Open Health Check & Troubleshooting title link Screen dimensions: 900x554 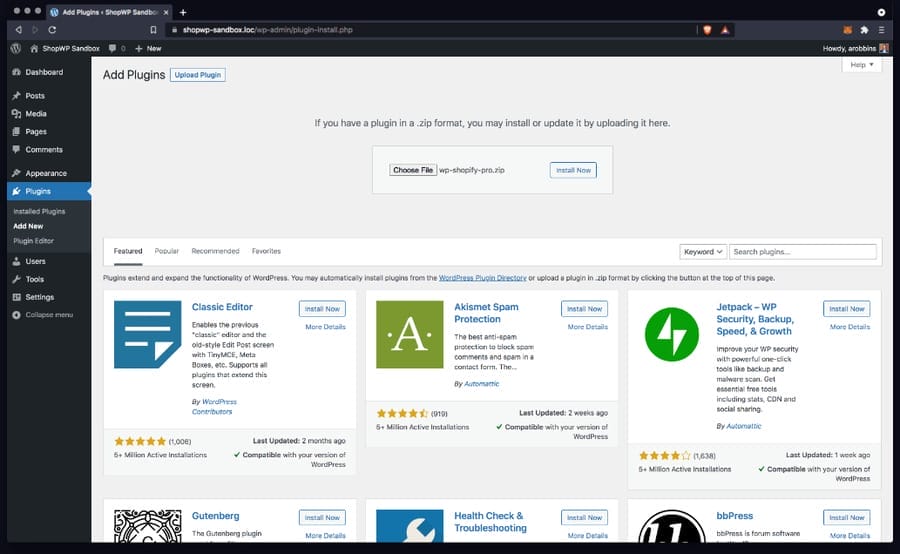(490, 522)
